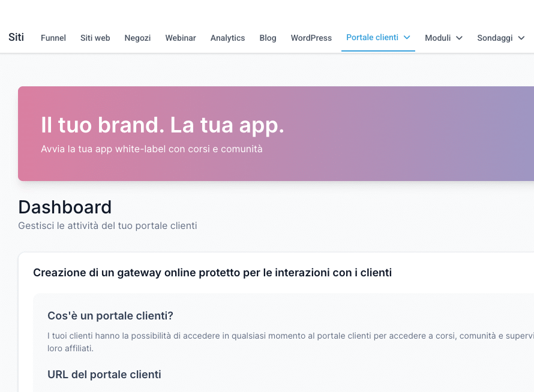
Task: Click the "Il tuo brand. La tua app." headline
Action: click(162, 125)
